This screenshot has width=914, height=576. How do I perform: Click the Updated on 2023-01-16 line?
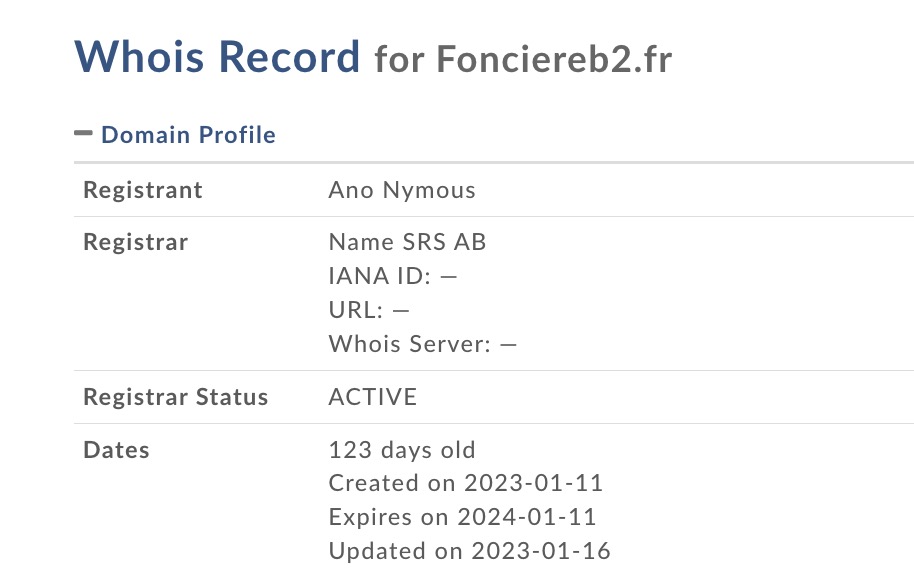pyautogui.click(x=470, y=550)
